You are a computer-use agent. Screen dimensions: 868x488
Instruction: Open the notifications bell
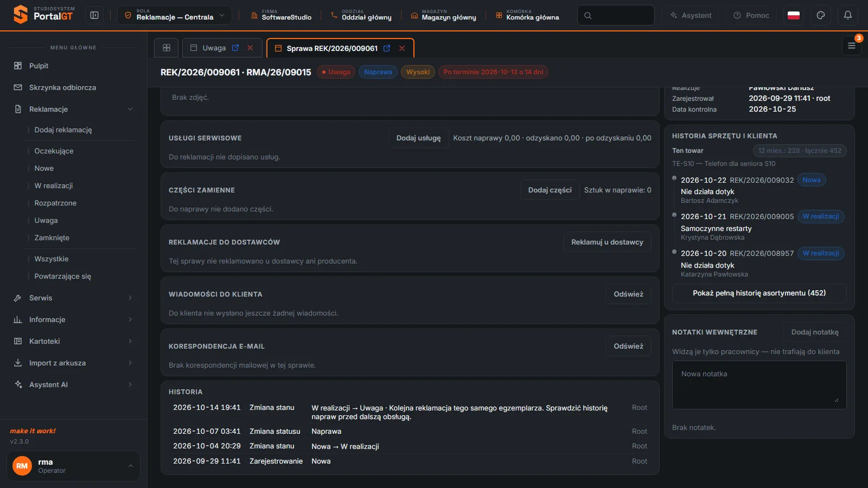[x=848, y=15]
